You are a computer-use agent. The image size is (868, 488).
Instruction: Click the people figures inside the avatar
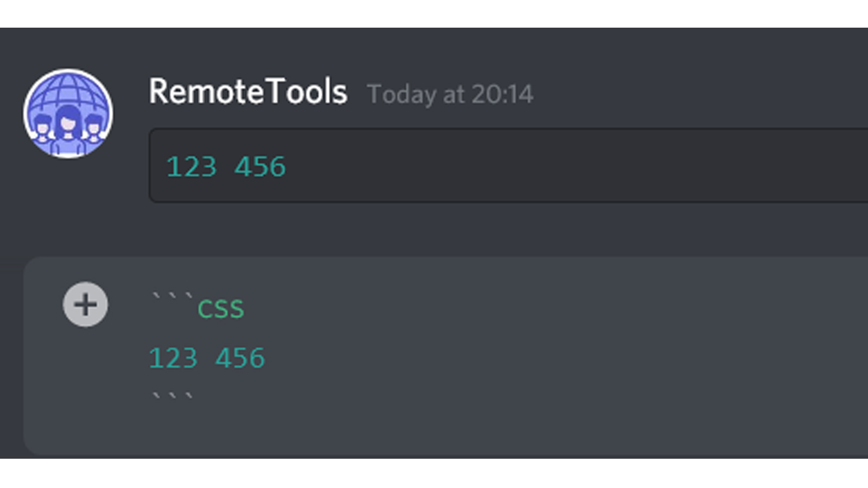[68, 130]
